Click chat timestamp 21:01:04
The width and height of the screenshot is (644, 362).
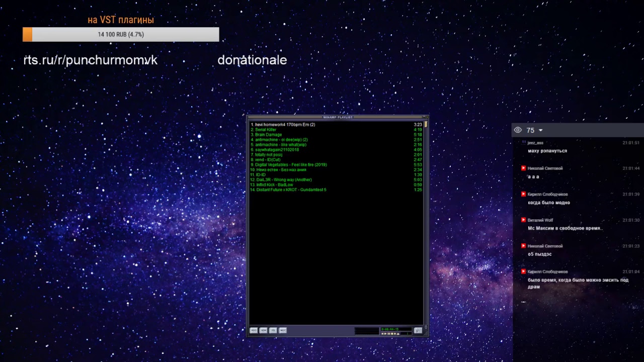pos(631,272)
